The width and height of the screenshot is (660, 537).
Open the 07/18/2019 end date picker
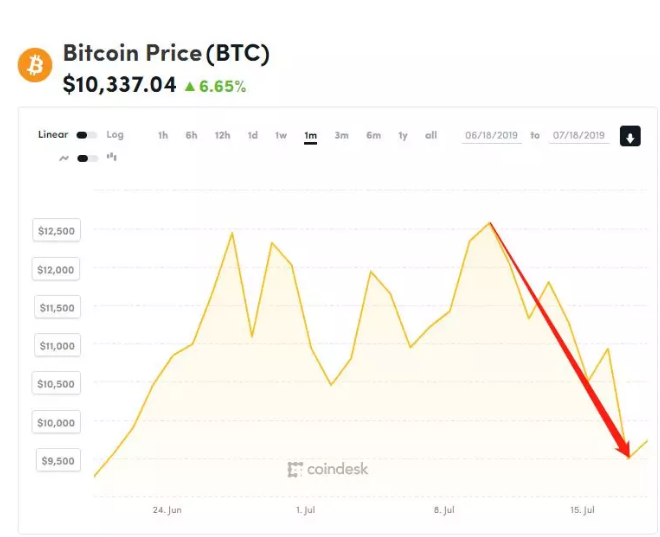[x=578, y=136]
